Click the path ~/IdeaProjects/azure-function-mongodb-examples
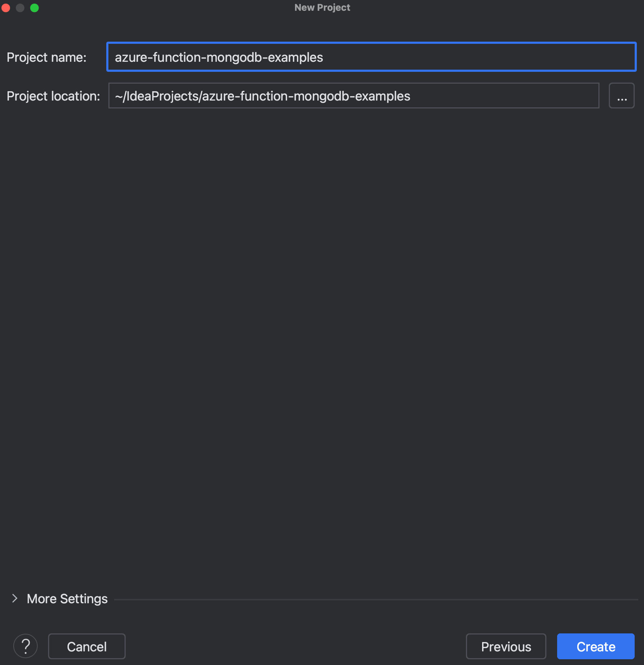644x665 pixels. click(262, 96)
